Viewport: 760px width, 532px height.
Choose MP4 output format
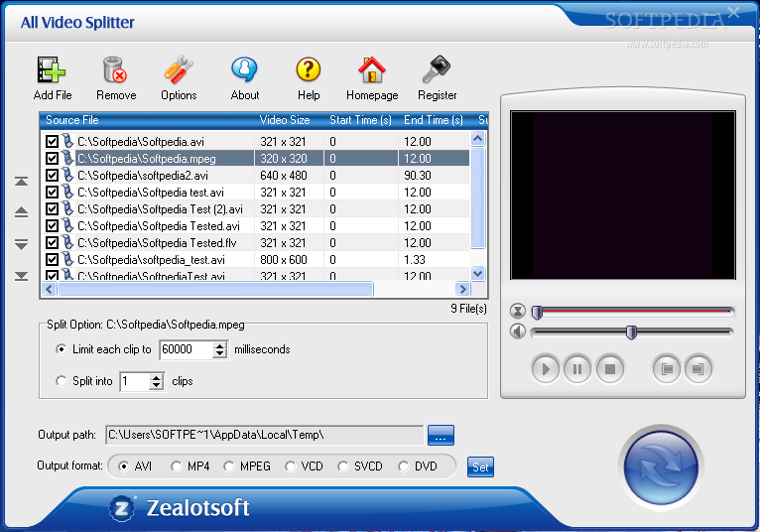pos(177,466)
